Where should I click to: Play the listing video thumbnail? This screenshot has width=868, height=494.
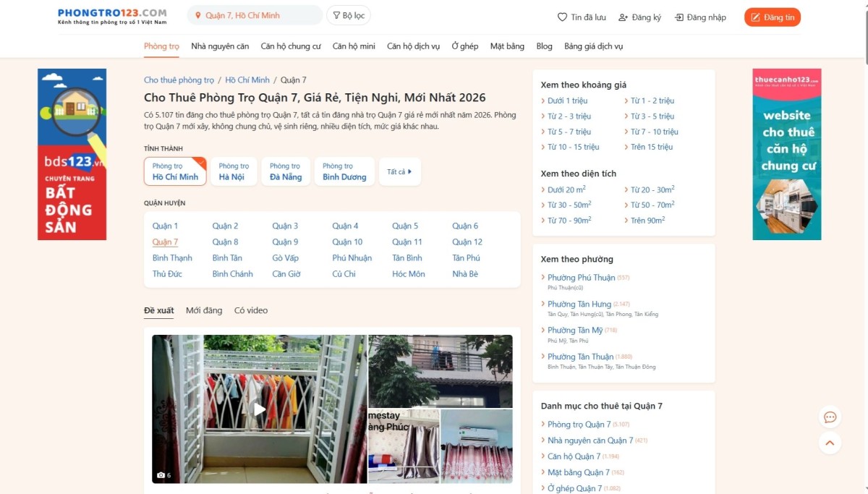pyautogui.click(x=260, y=409)
